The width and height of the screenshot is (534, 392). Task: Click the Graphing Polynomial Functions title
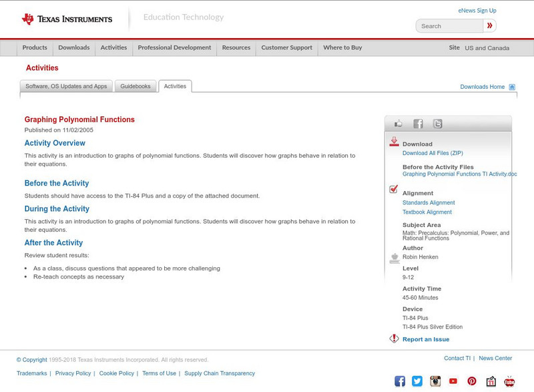coord(79,120)
